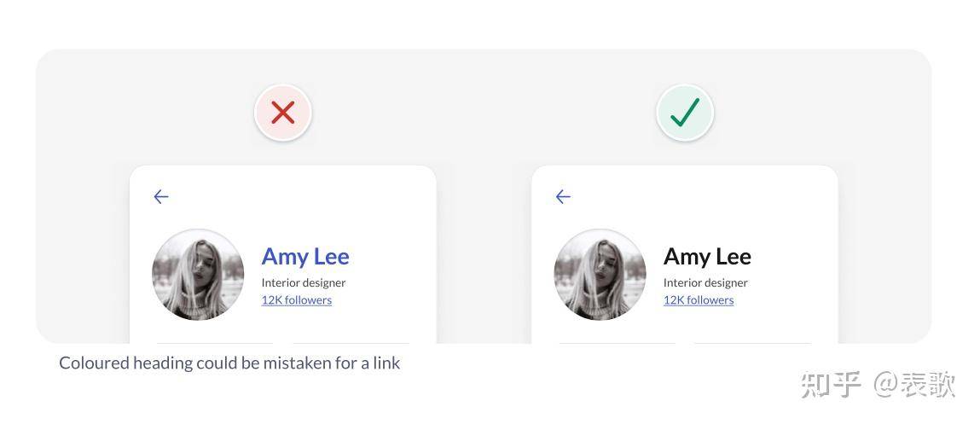Click the @表歌 author watermark
The height and width of the screenshot is (424, 980).
tap(913, 384)
